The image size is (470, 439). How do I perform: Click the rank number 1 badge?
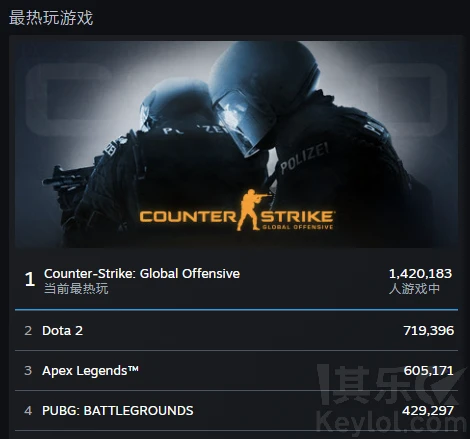point(30,279)
